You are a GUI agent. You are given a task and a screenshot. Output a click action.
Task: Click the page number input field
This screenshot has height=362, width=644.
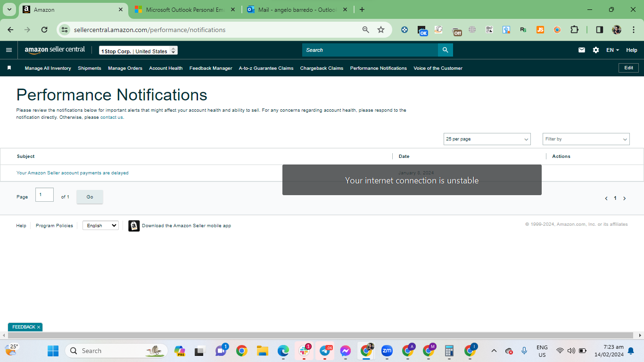coord(44,195)
